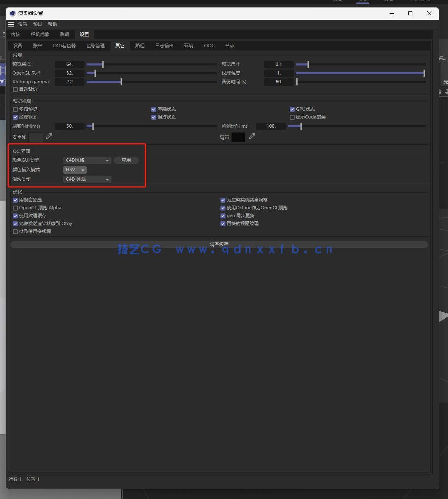Screen dimensions: 448x499
Task: Click inside the 检测计时 ms input field
Action: tap(271, 126)
